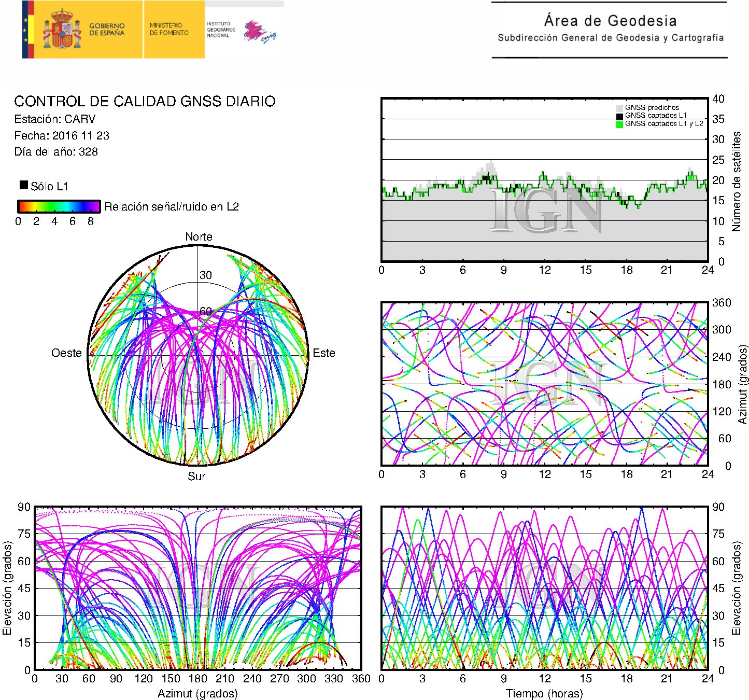Click the 'Número de satélites' axis label

(737, 181)
